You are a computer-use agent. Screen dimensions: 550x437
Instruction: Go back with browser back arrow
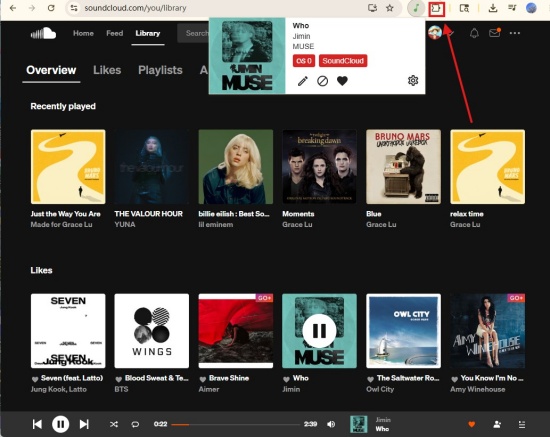tap(13, 8)
